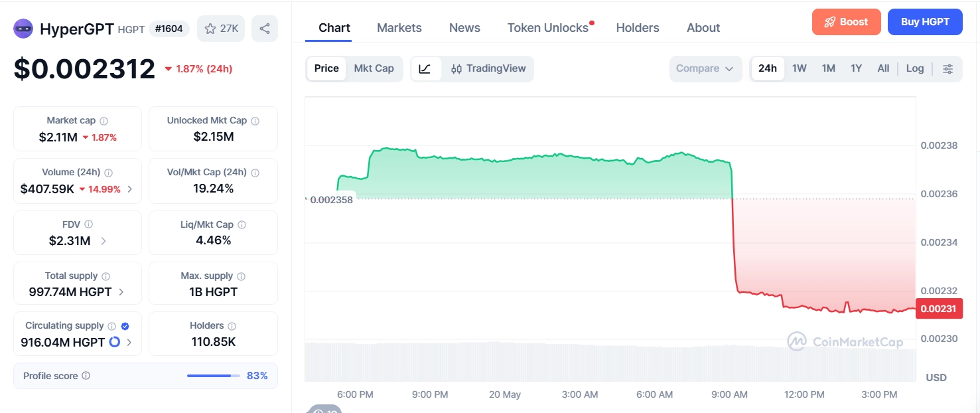Image resolution: width=980 pixels, height=413 pixels.
Task: Expand Circulating supply details chevron
Action: (x=129, y=343)
